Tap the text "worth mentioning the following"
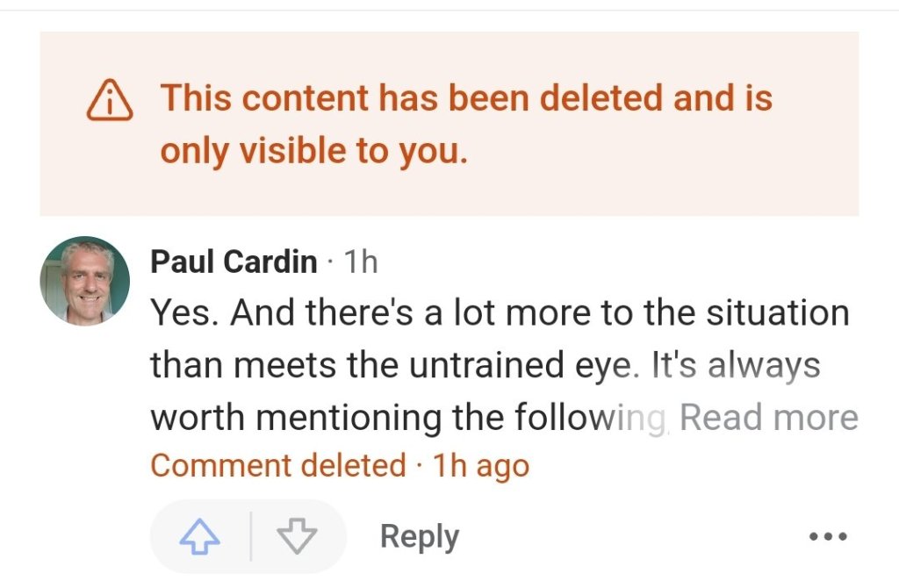 point(408,418)
